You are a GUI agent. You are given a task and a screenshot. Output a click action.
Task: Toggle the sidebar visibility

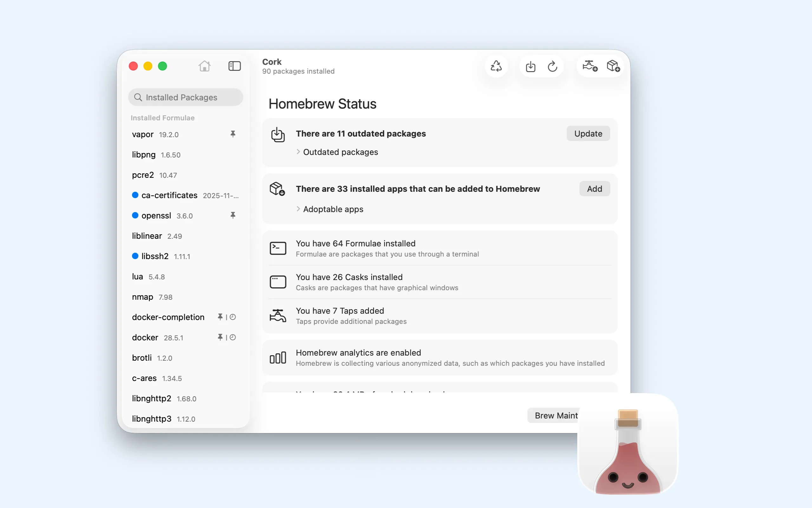pos(234,66)
